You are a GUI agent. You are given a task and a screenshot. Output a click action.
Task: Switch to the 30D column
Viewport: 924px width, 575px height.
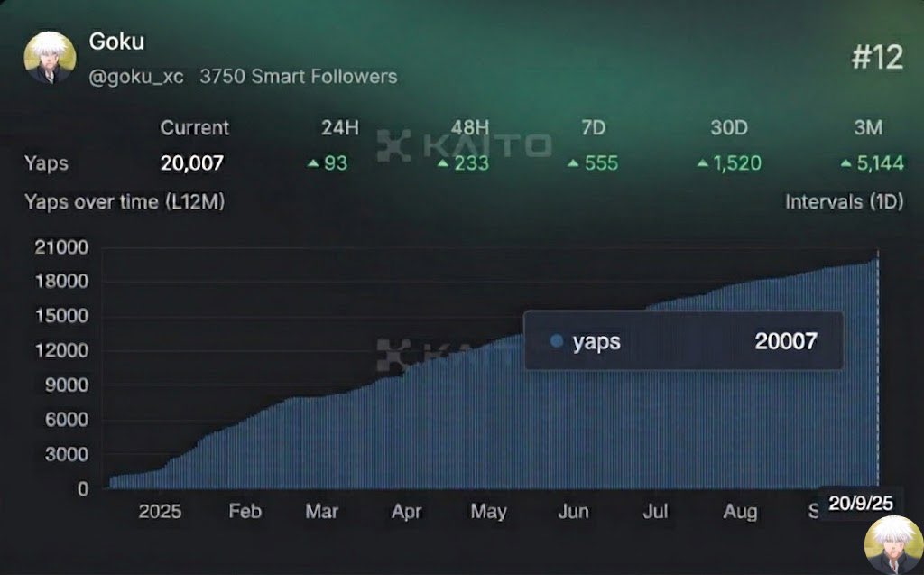pos(728,128)
